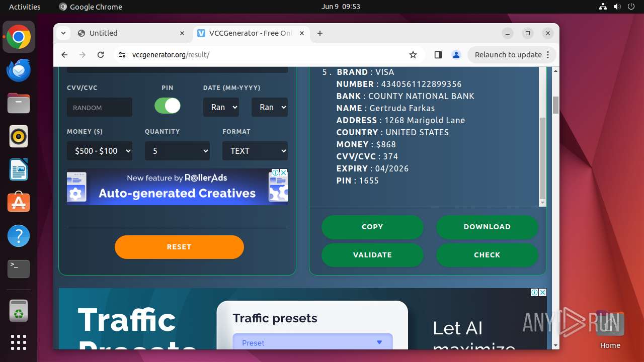Open the Trash icon in dock

(x=19, y=311)
